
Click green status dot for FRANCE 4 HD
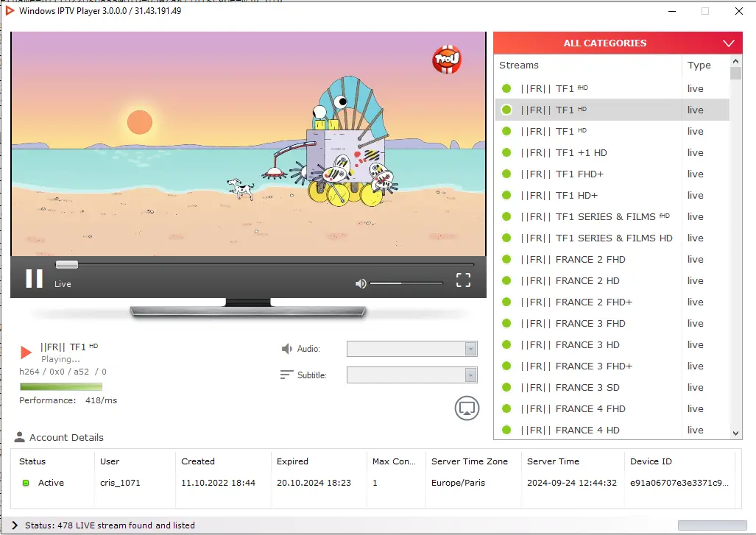click(506, 430)
